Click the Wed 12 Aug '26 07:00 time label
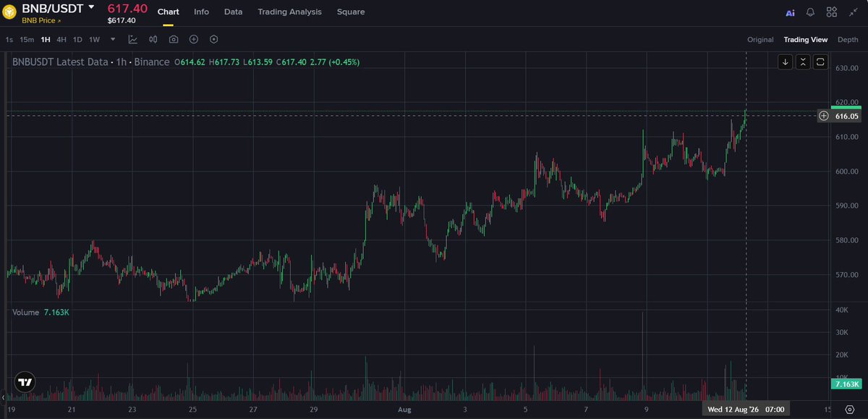Viewport: 868px width, 419px height. point(746,409)
